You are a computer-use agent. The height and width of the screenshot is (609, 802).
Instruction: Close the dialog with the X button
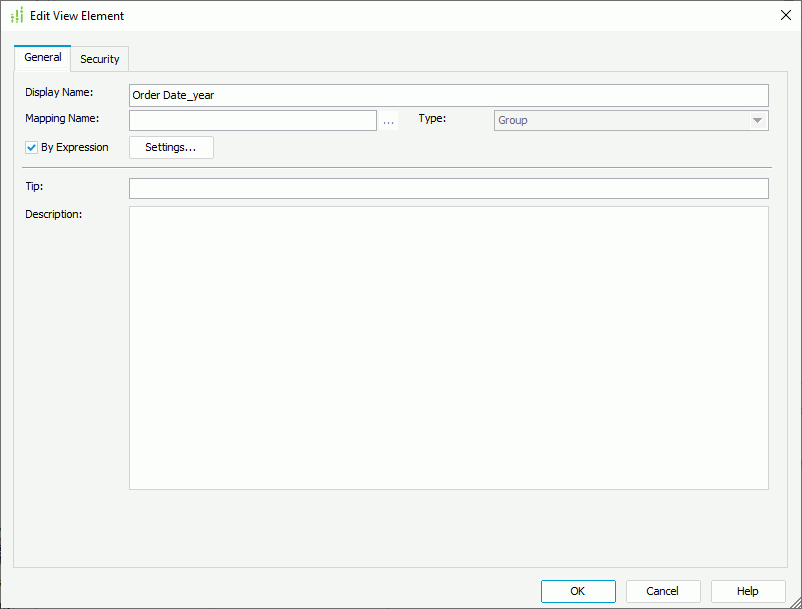[x=784, y=15]
